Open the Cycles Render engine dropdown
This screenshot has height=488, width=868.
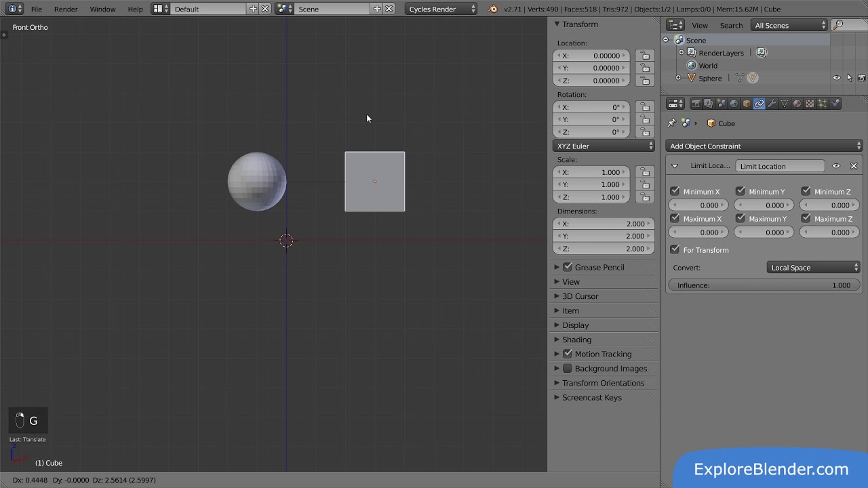tap(441, 9)
